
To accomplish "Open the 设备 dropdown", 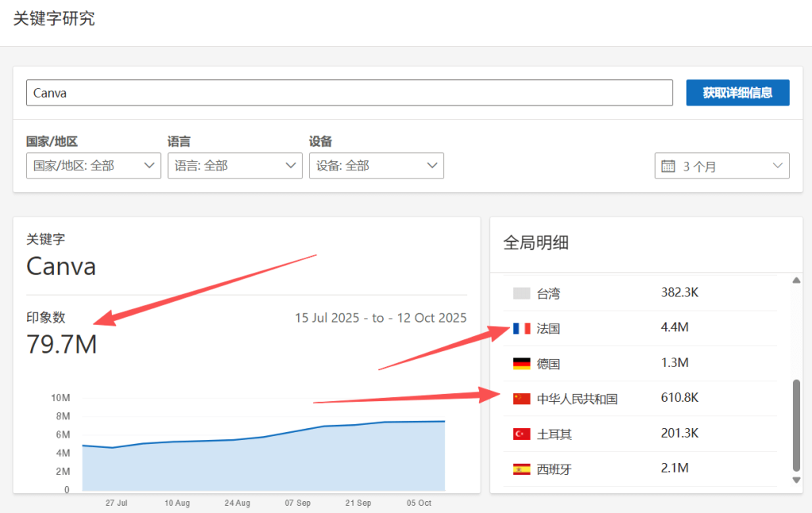I will click(376, 166).
